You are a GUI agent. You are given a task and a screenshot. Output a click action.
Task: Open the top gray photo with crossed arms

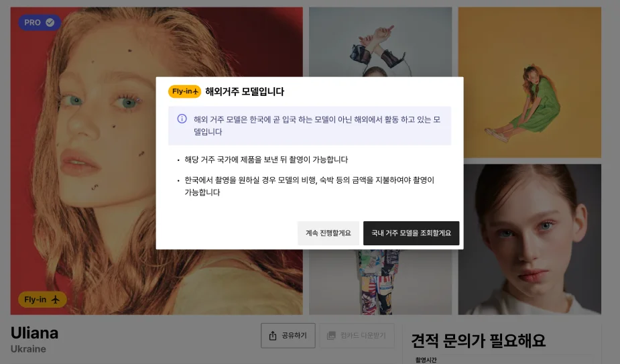(381, 42)
